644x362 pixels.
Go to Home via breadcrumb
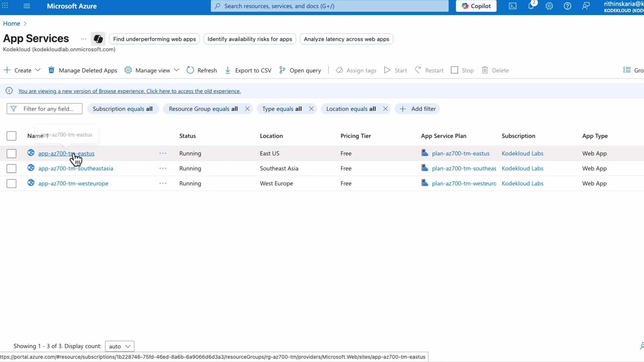click(x=11, y=23)
